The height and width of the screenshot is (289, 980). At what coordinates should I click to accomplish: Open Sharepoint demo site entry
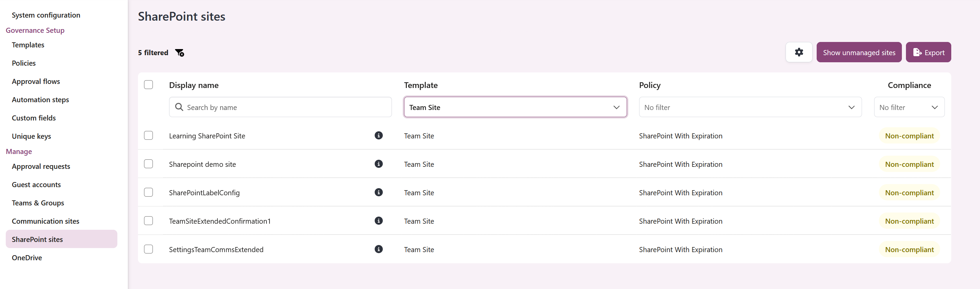[x=202, y=164]
